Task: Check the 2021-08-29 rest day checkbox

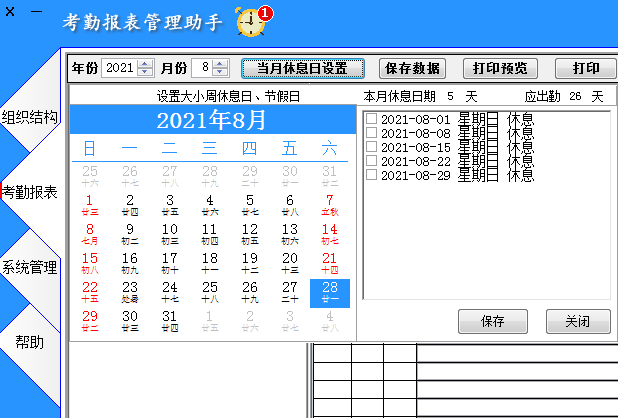Action: click(371, 175)
